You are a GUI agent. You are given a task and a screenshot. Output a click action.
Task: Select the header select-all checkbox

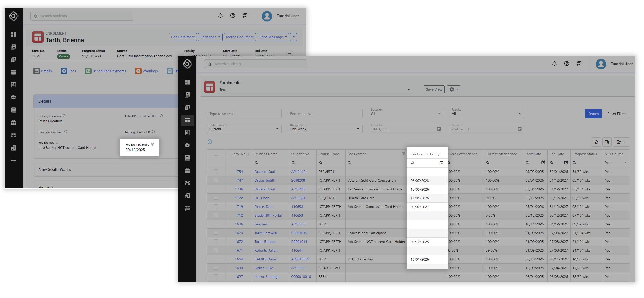coord(216,154)
